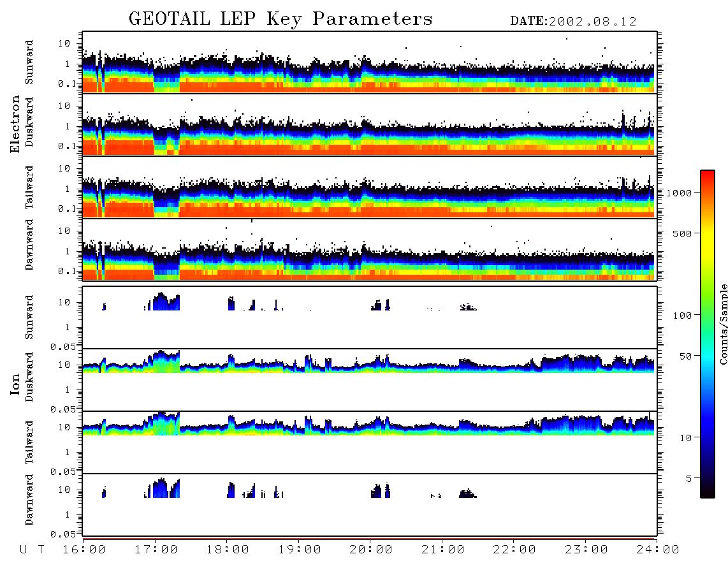The width and height of the screenshot is (728, 561).
Task: Open the Ion Sunward spectrogram panel
Action: coord(370,317)
